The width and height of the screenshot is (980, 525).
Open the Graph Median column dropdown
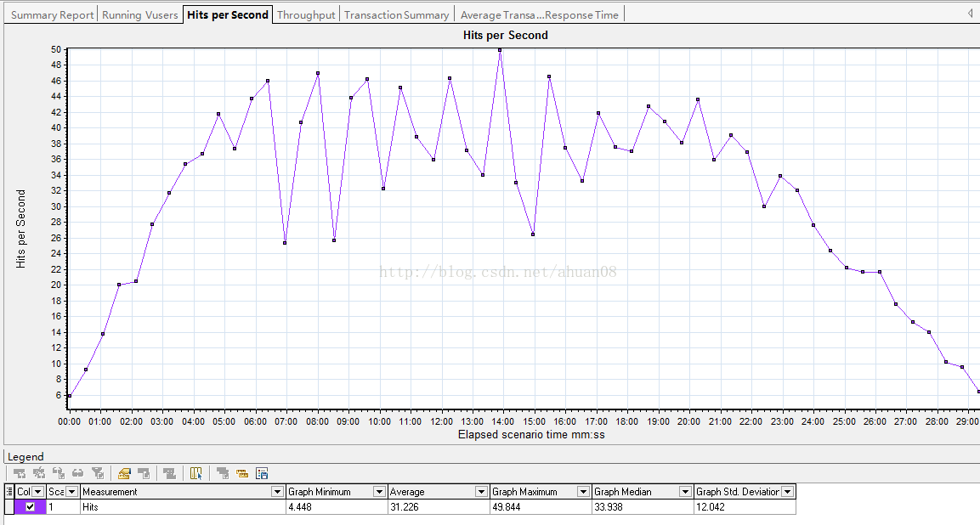685,492
